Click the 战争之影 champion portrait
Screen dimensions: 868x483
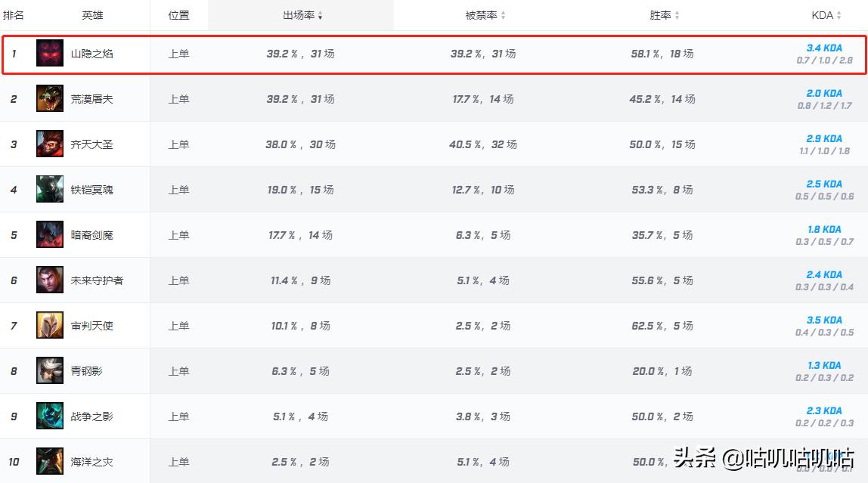pos(50,416)
